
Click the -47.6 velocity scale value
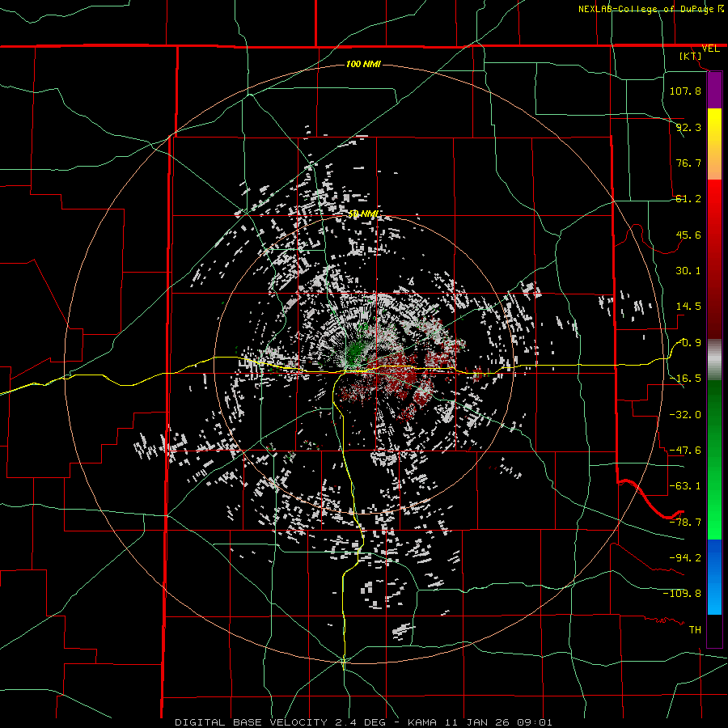pyautogui.click(x=685, y=451)
